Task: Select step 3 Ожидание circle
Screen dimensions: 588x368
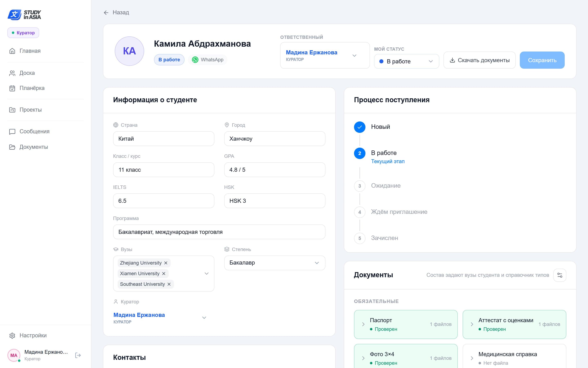Action: (360, 186)
